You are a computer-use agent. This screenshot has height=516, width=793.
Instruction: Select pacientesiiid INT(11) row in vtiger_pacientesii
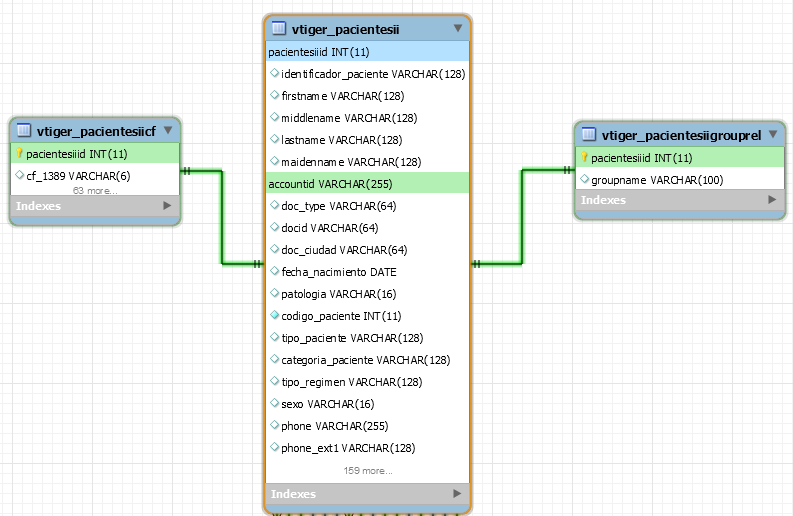pyautogui.click(x=368, y=52)
